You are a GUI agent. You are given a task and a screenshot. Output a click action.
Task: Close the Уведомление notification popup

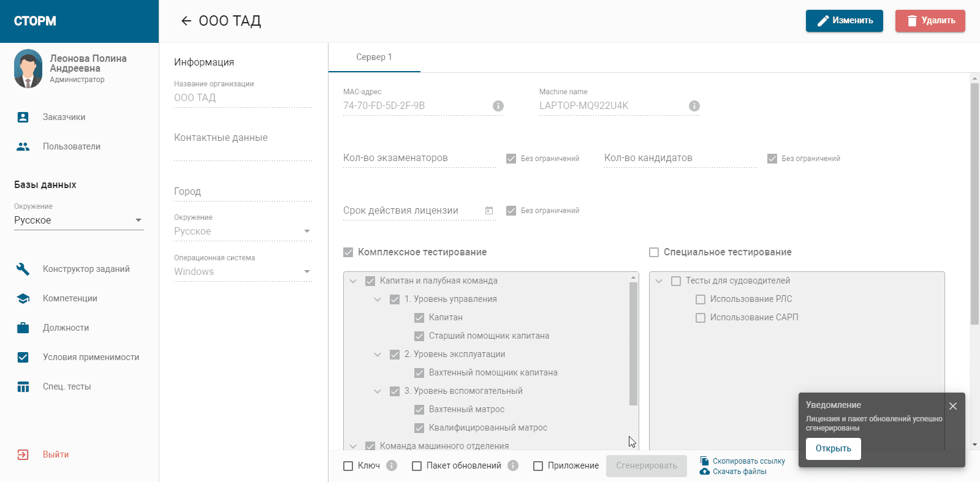[x=952, y=406]
